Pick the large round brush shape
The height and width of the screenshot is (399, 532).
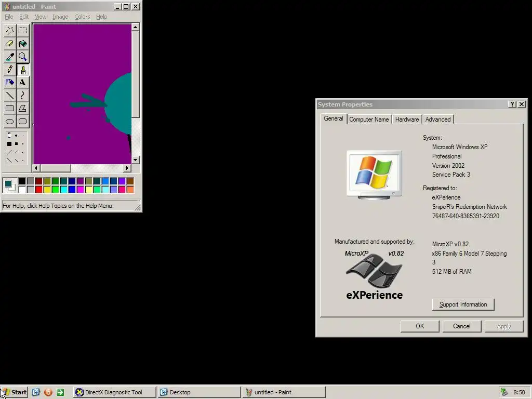click(x=9, y=136)
